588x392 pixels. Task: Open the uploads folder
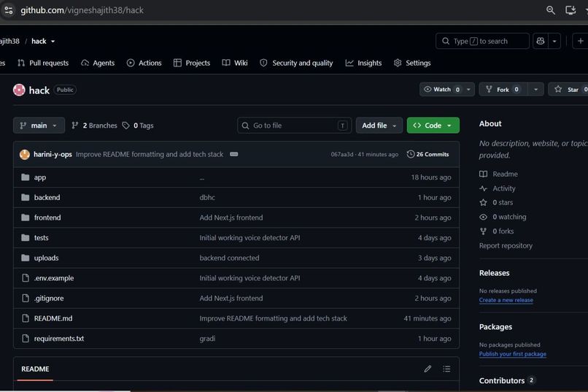(x=46, y=258)
